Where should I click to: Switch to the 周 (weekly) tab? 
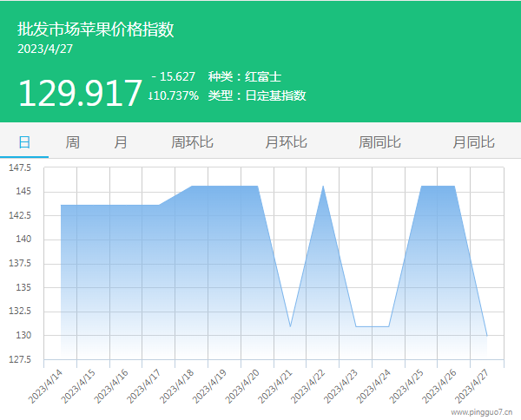tap(72, 142)
